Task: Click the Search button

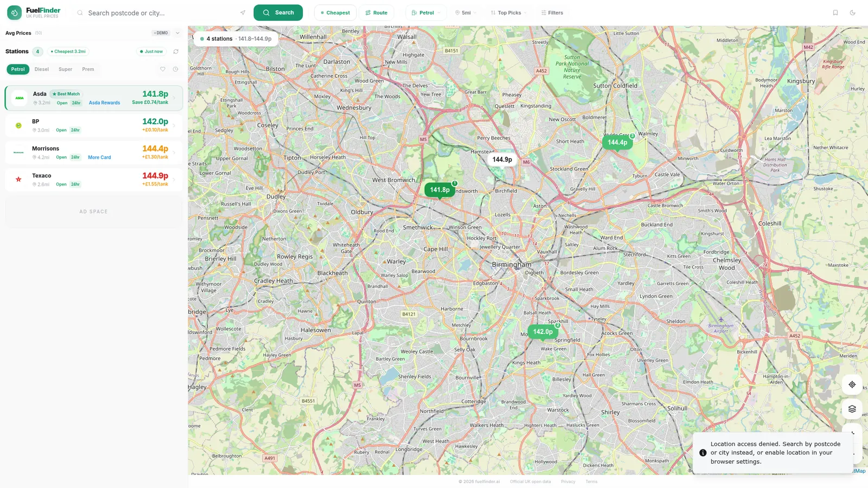Action: pyautogui.click(x=278, y=12)
